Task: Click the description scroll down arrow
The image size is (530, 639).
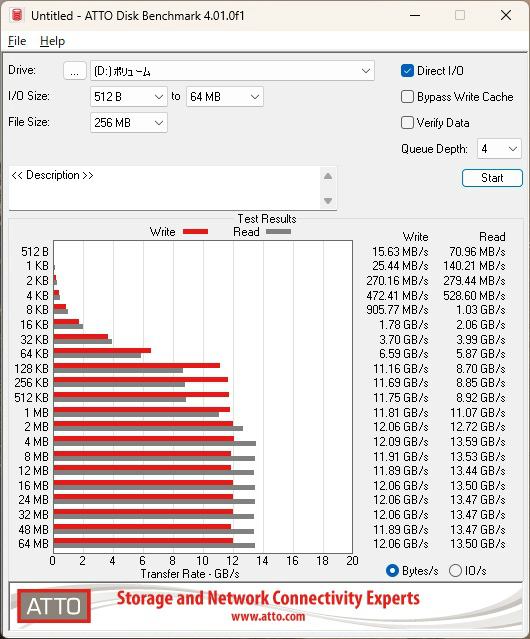Action: [x=328, y=201]
